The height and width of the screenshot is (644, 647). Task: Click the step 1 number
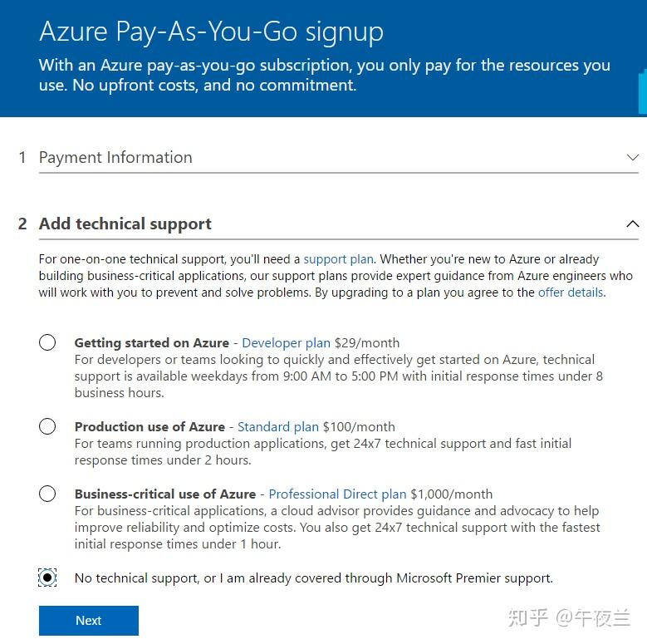[x=22, y=157]
